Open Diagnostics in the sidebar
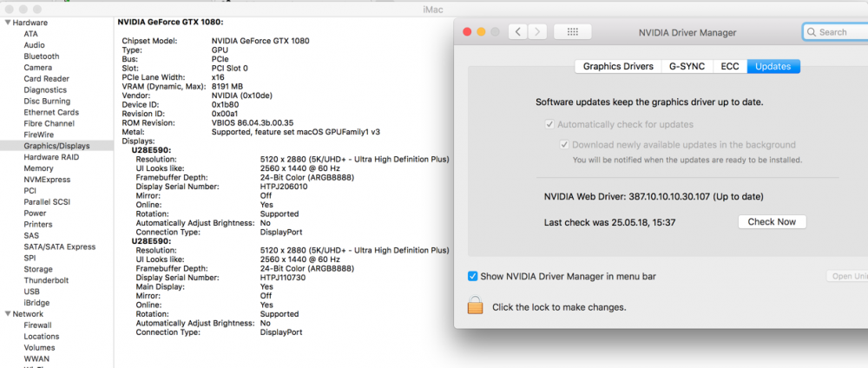This screenshot has width=868, height=368. click(45, 89)
